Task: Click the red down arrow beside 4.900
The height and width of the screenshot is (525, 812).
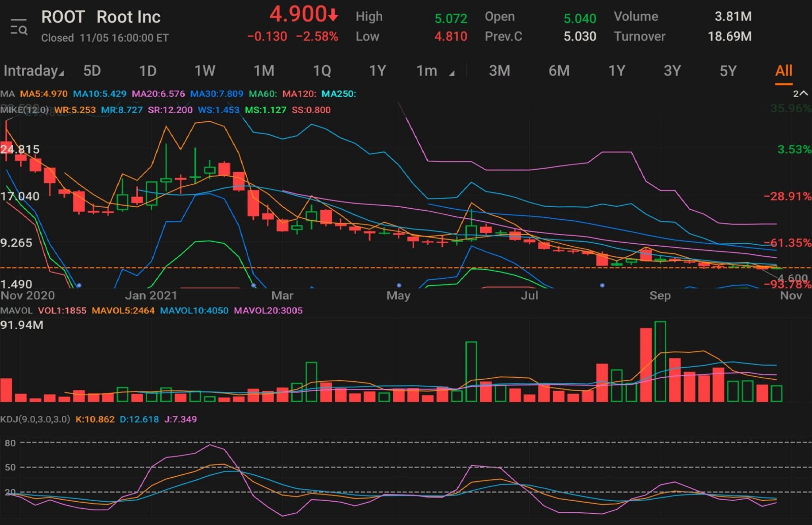Action: point(333,16)
